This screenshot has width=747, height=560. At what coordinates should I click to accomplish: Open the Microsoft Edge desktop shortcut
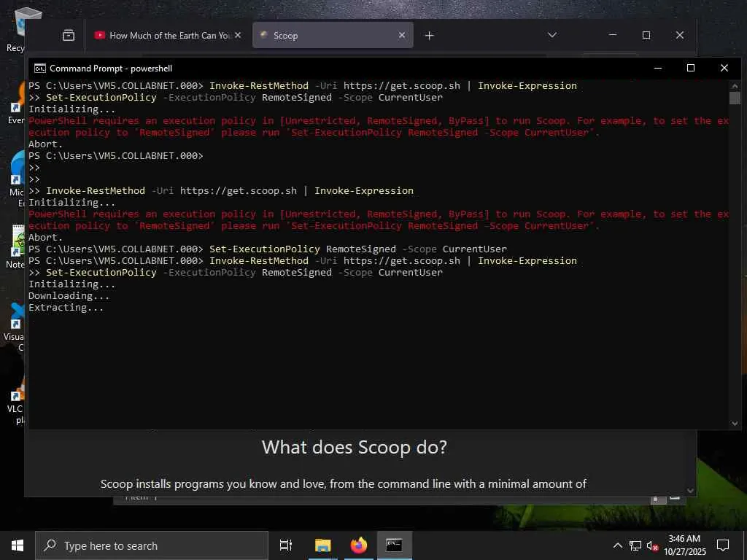tap(16, 179)
